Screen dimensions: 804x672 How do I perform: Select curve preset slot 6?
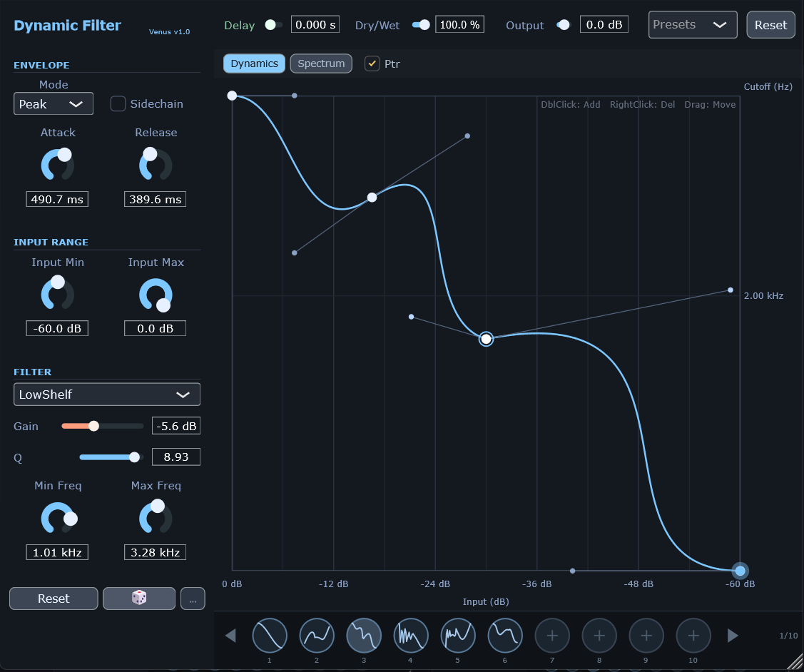[x=505, y=636]
